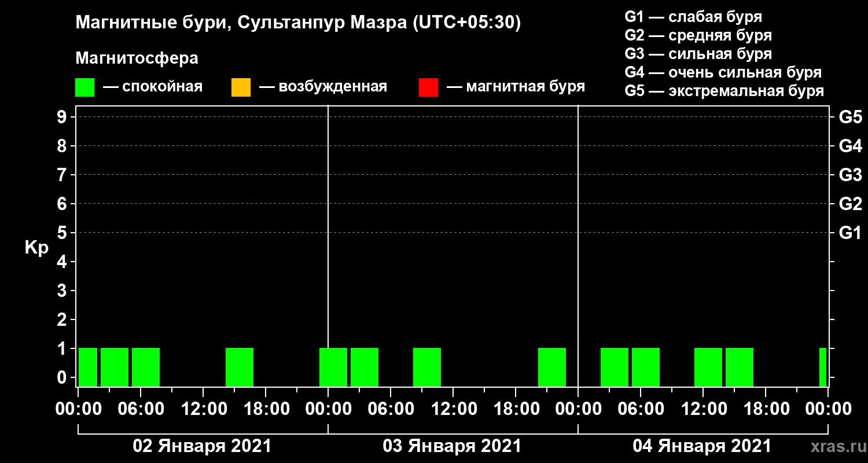Click the right axis 'G2' label
The image size is (868, 463).
(x=850, y=204)
